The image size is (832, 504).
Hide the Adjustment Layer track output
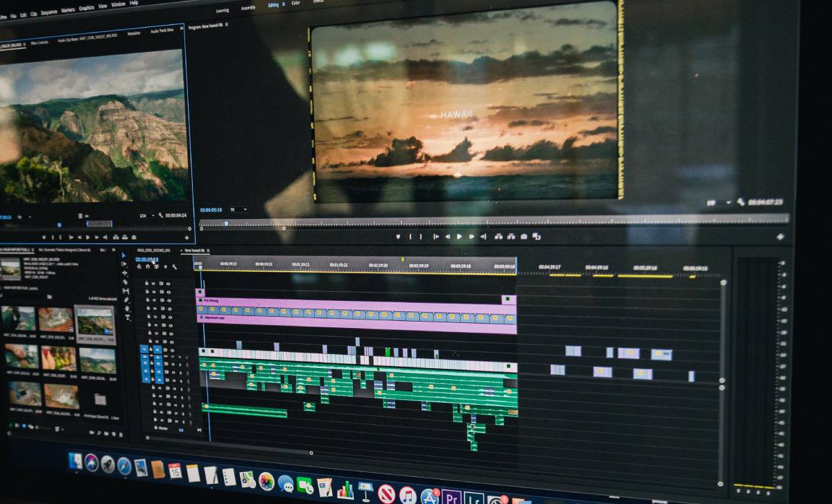pos(170,317)
